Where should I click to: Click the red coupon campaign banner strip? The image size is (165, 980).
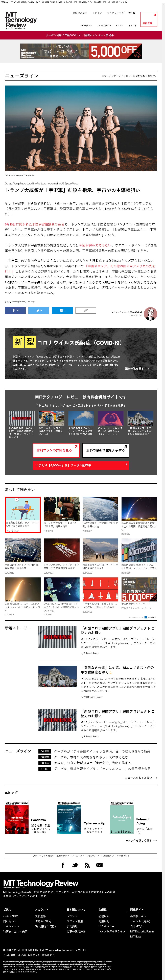81,35
